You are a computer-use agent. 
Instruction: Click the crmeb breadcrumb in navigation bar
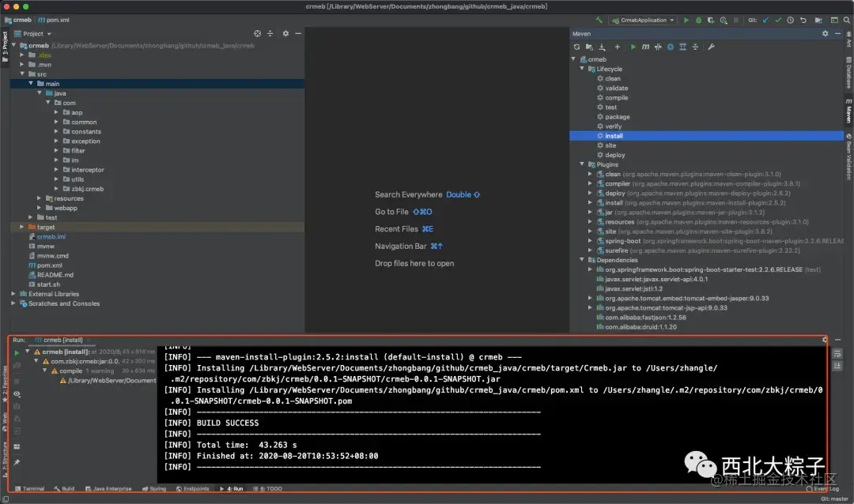[x=18, y=20]
